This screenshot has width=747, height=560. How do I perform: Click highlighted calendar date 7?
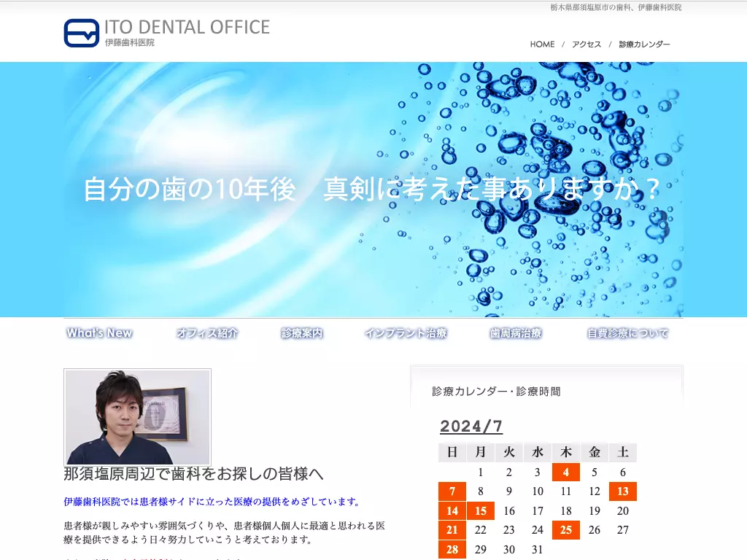pyautogui.click(x=452, y=491)
